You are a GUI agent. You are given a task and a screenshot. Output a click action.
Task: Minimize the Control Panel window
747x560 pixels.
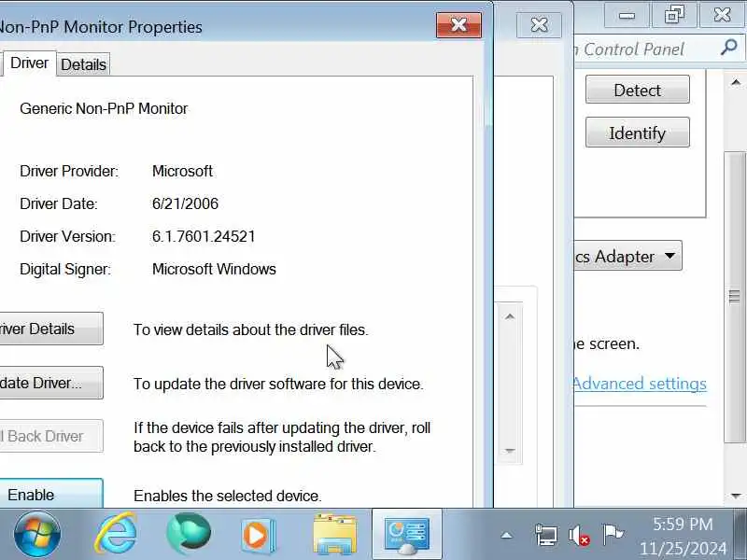click(x=627, y=15)
